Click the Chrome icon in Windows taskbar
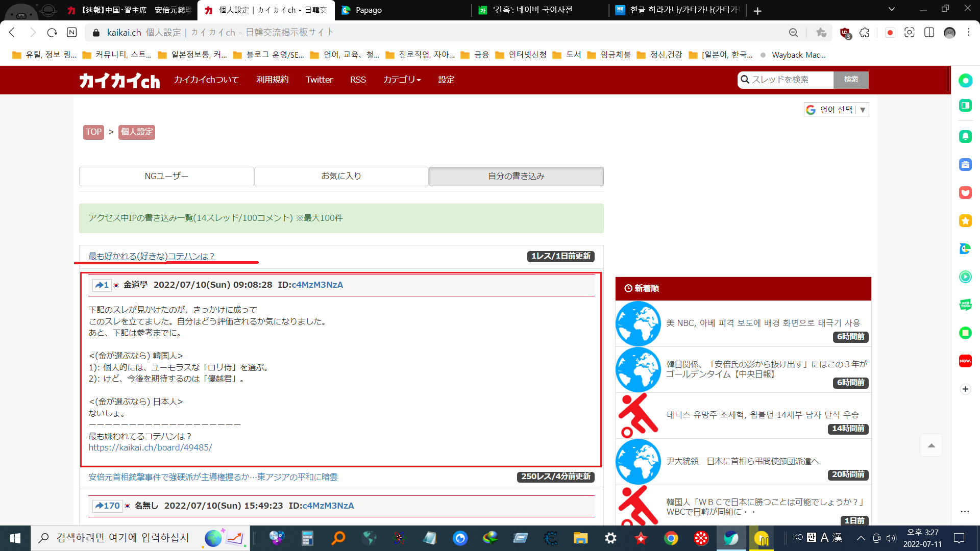This screenshot has height=551, width=980. coord(671,538)
